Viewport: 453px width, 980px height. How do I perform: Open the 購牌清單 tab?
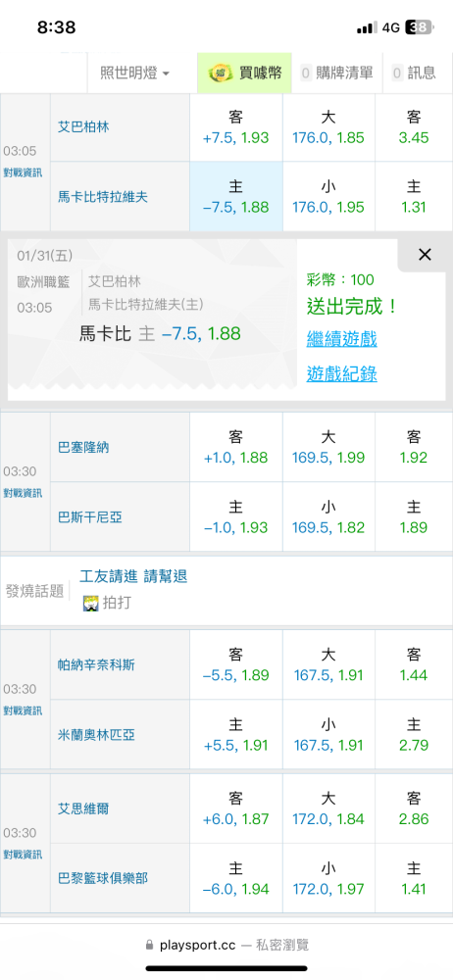[337, 73]
